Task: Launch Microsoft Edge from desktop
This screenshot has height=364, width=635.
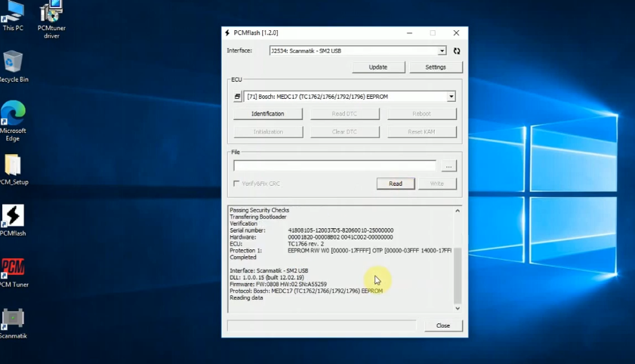Action: (13, 121)
